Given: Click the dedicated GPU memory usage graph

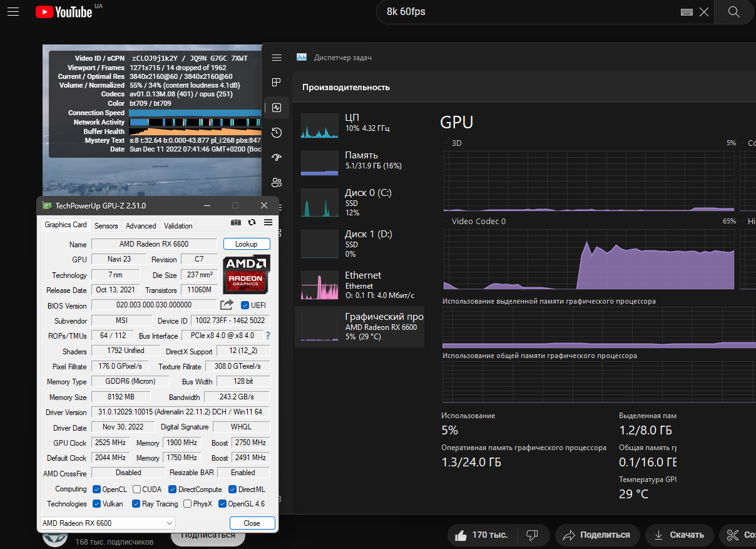Looking at the screenshot, I should pyautogui.click(x=598, y=327).
